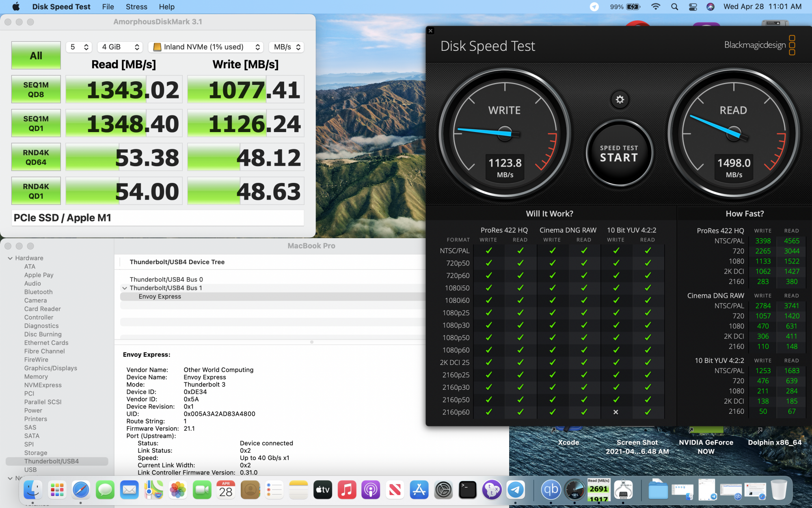This screenshot has height=508, width=812.
Task: Collapse the Hardware sidebar section
Action: pyautogui.click(x=10, y=258)
